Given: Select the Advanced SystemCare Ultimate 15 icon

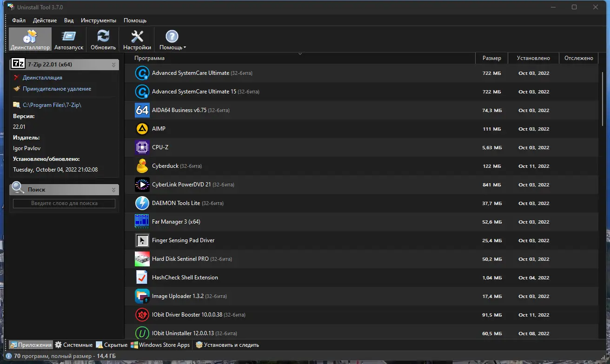Looking at the screenshot, I should (x=142, y=92).
